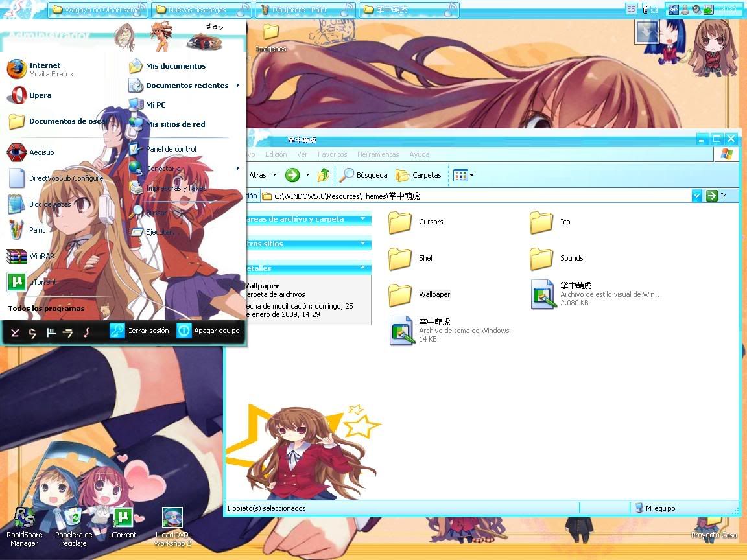
Task: Switch to Dibujorere - Paint taskbar window
Action: pos(305,10)
